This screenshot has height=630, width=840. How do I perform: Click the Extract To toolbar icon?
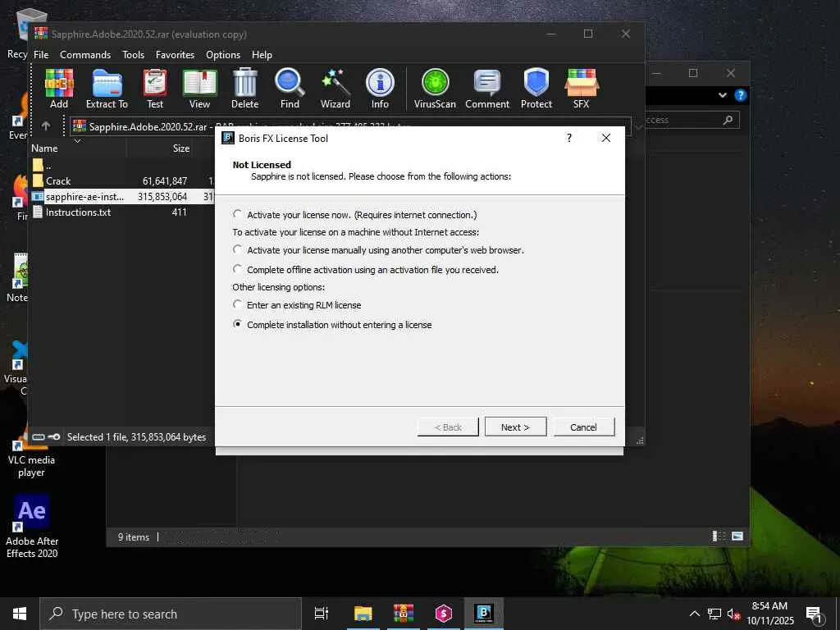coord(107,89)
